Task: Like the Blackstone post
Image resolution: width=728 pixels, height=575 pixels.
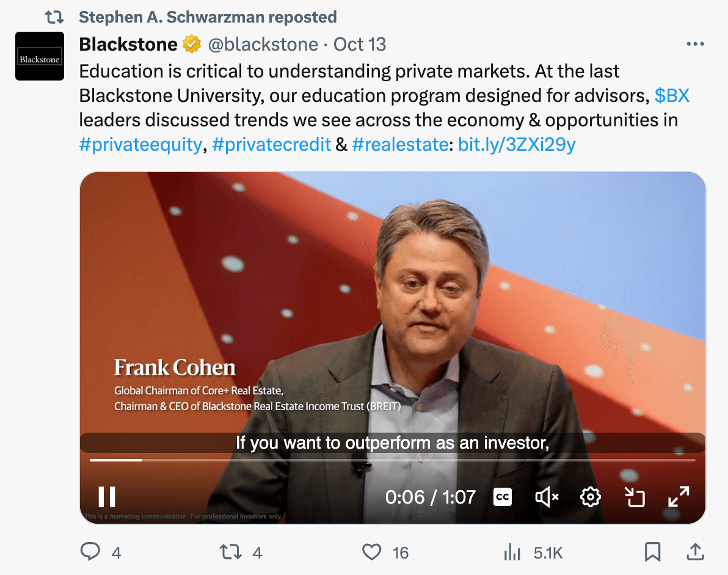Action: [x=372, y=552]
